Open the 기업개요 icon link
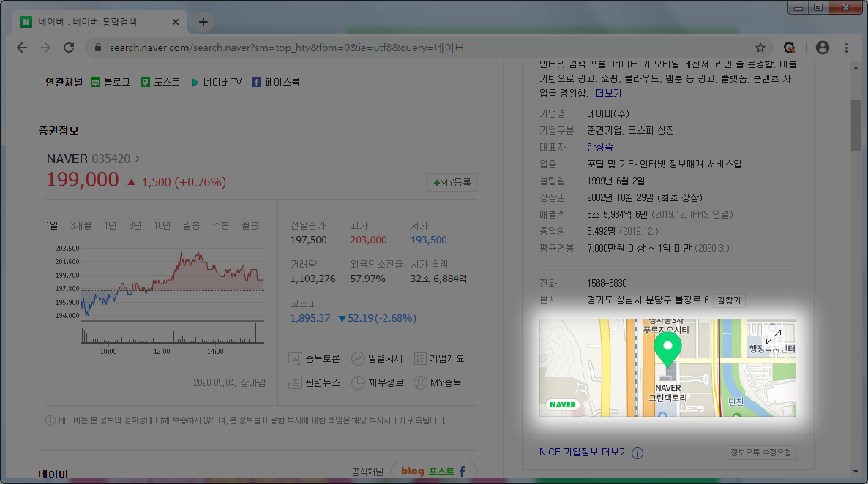 (440, 358)
